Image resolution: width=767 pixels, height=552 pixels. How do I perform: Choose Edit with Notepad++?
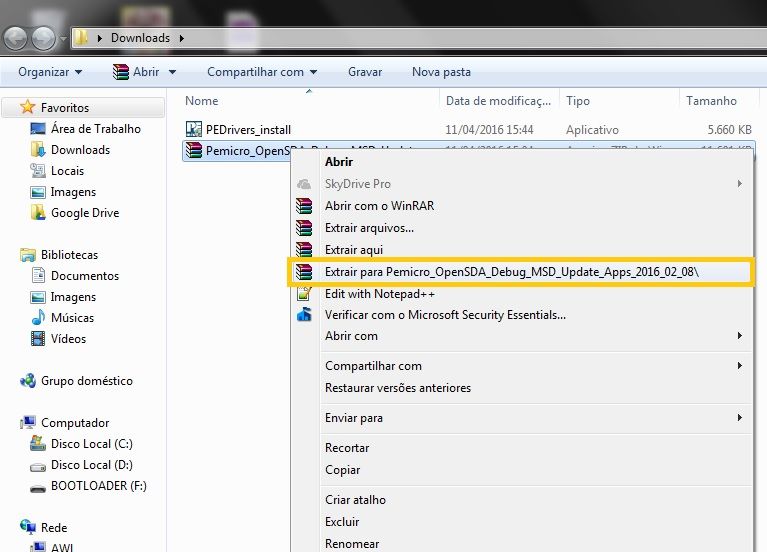(521, 294)
